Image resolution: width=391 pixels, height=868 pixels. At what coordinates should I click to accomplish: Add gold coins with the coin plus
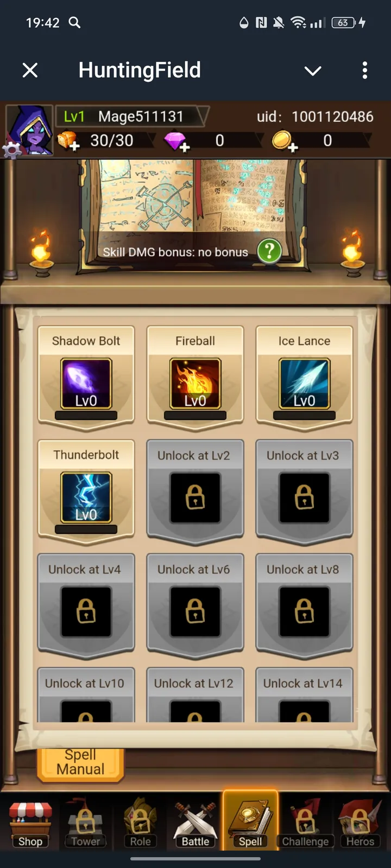click(284, 141)
